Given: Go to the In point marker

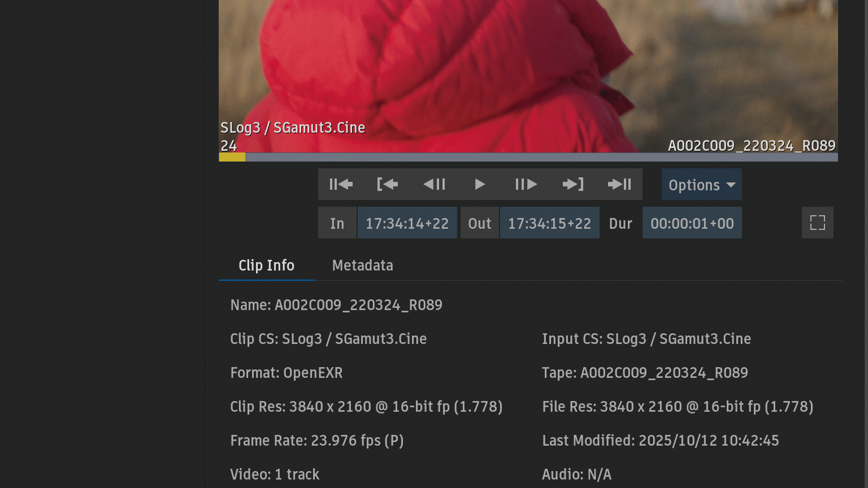Looking at the screenshot, I should coord(388,184).
